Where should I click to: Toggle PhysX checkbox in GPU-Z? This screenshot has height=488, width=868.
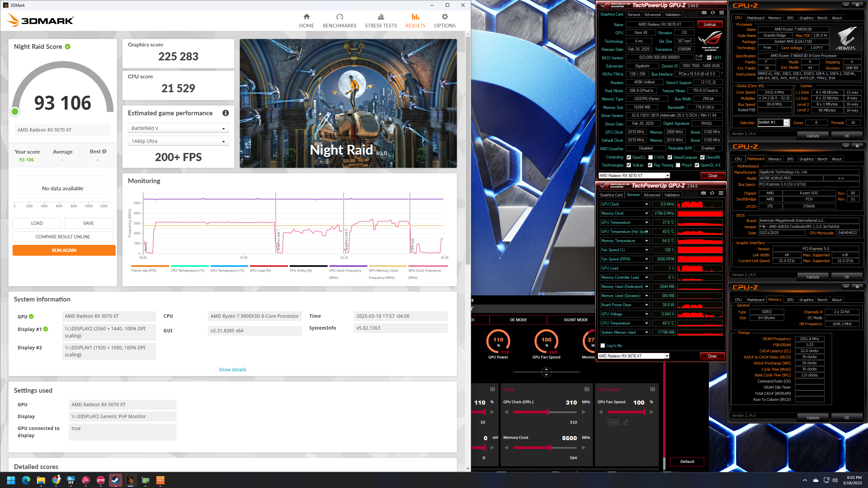point(678,165)
